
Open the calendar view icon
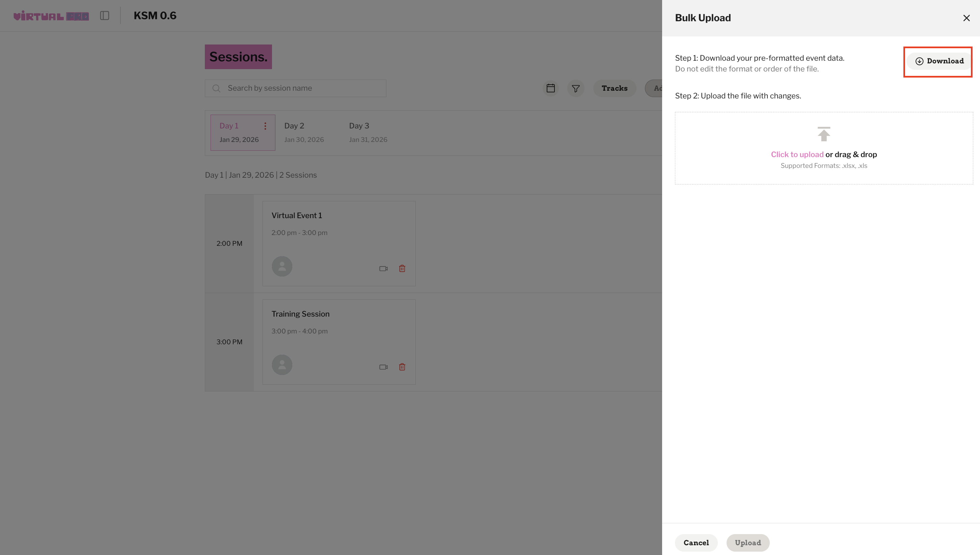[550, 88]
